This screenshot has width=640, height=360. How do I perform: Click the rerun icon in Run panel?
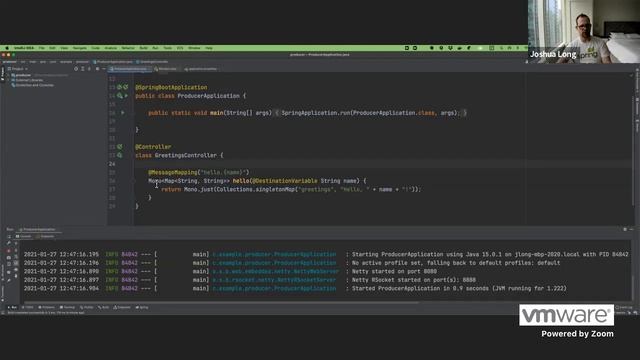point(9,237)
